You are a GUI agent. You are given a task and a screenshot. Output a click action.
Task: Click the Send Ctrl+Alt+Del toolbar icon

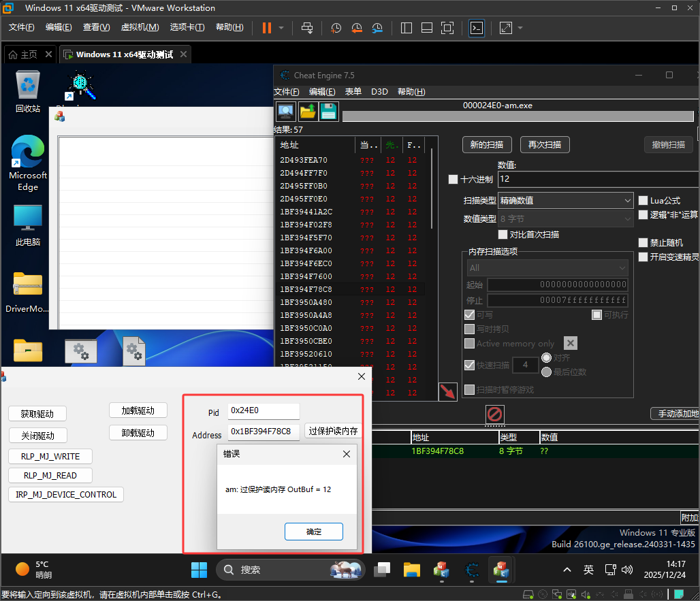coord(307,28)
